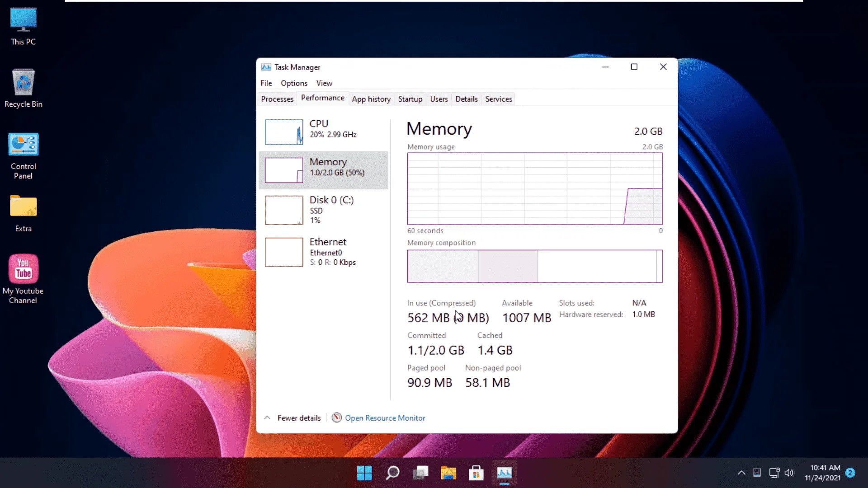868x488 pixels.
Task: Click Open Resource Monitor link
Action: tap(385, 418)
